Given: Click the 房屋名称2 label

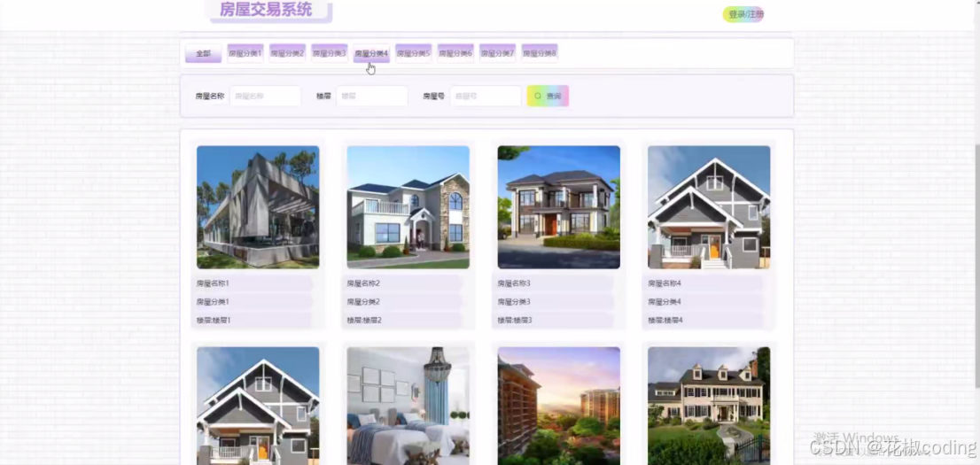Looking at the screenshot, I should tap(364, 283).
